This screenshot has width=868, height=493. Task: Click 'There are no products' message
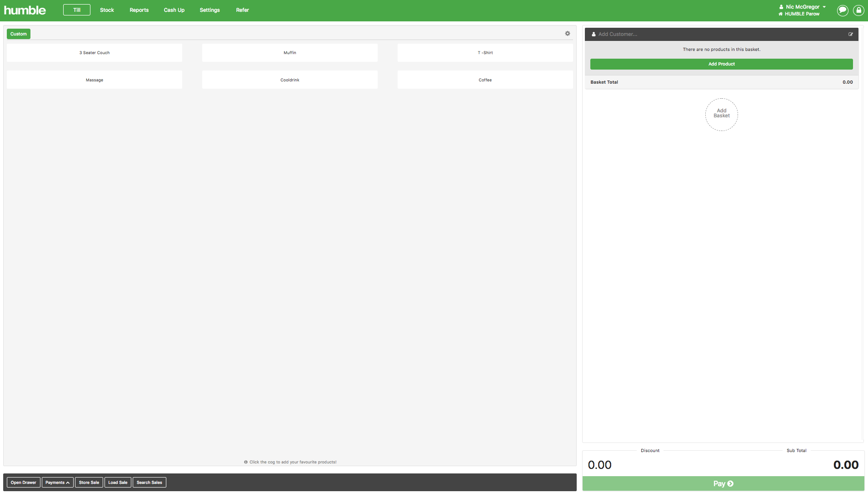722,50
